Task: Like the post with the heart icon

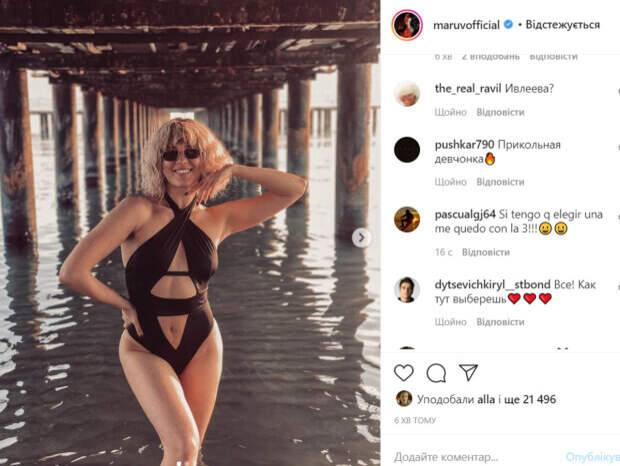Action: 404,373
